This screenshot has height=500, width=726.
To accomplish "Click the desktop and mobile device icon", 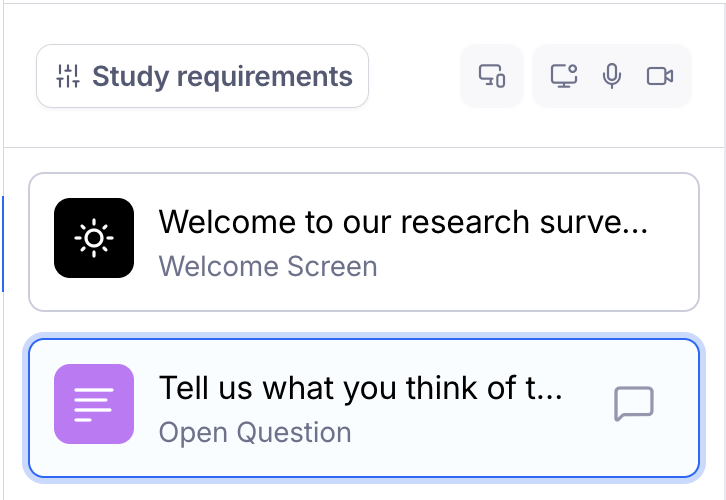I will pos(491,76).
